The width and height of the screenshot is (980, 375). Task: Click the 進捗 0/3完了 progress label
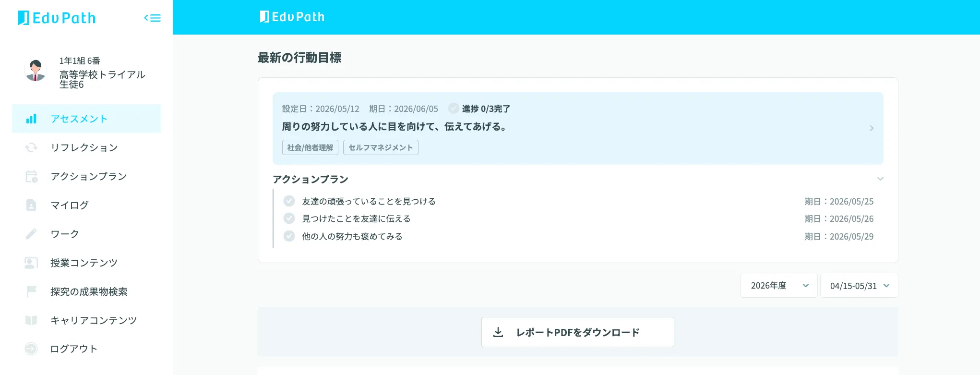tap(486, 109)
